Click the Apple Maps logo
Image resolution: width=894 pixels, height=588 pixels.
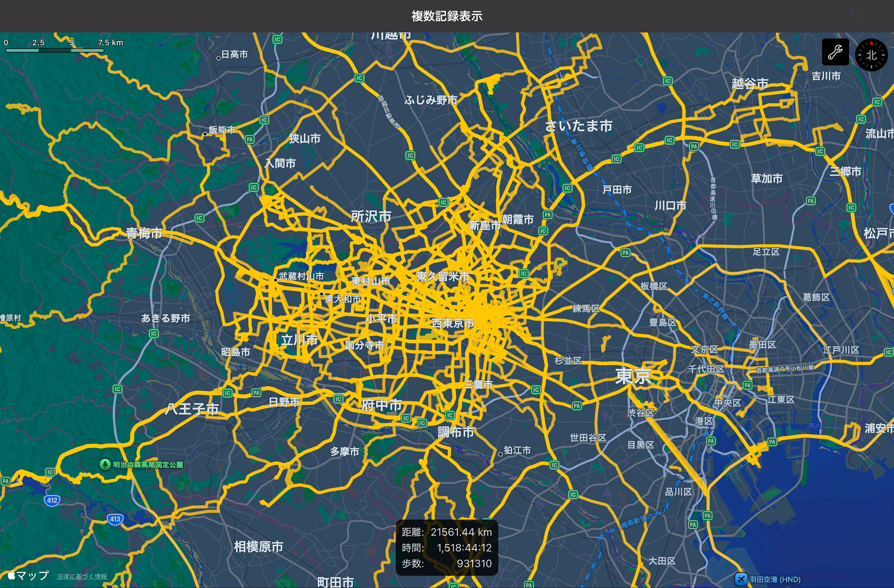pos(28,575)
